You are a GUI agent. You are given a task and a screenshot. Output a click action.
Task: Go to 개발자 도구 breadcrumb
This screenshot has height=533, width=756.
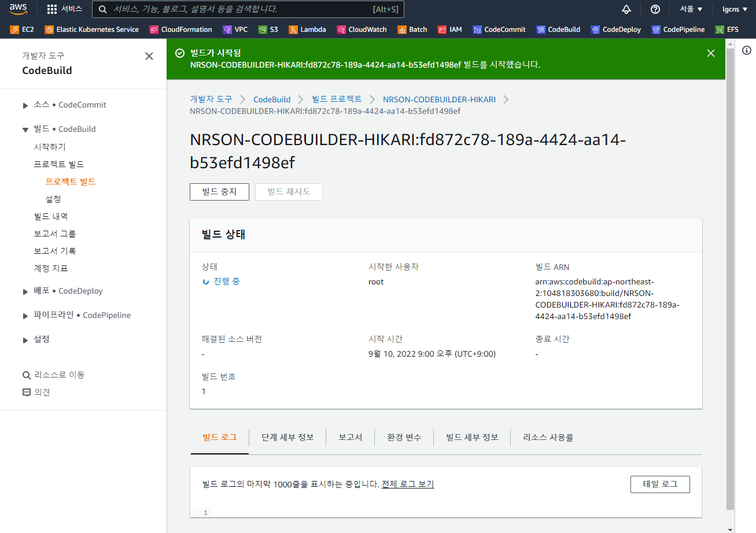[211, 99]
